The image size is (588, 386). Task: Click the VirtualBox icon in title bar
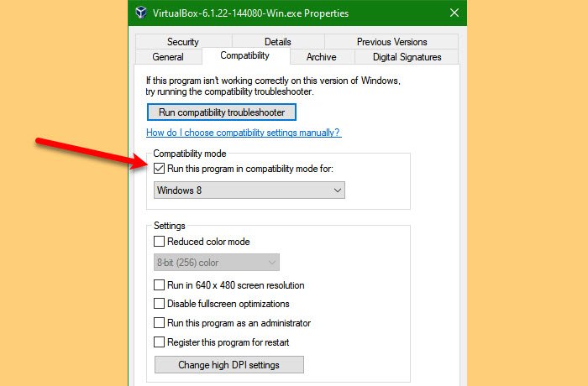(x=141, y=13)
